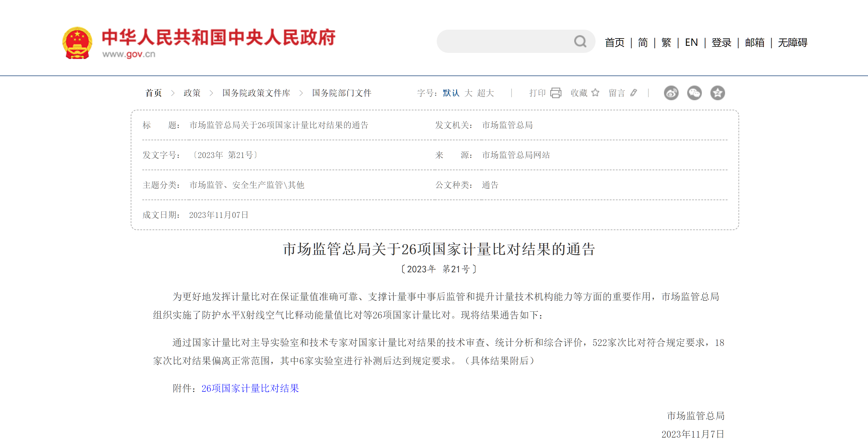Click the search magnifier icon
Viewport: 868px width, 444px height.
coord(580,42)
